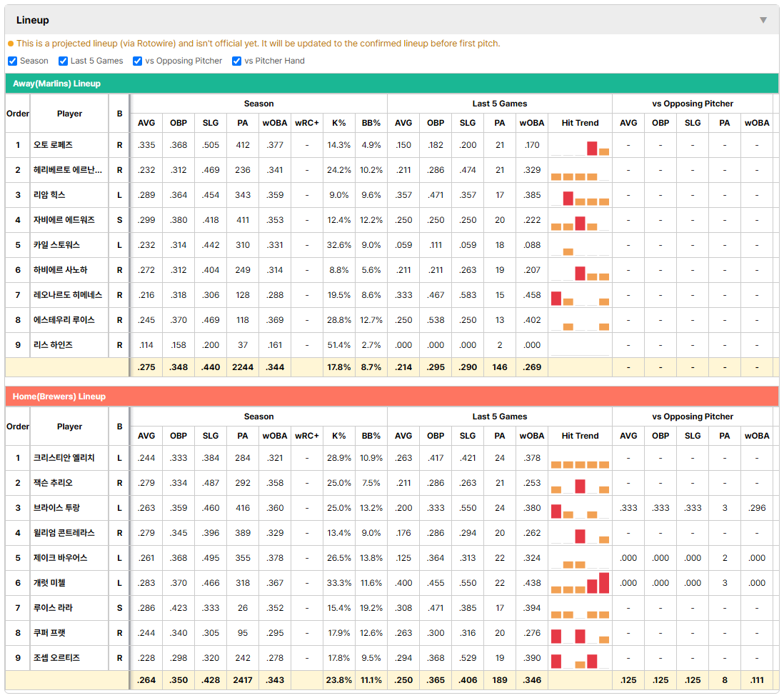Collapse the Lineup panel arrow
Screen dimensions: 784x698
coord(763,20)
